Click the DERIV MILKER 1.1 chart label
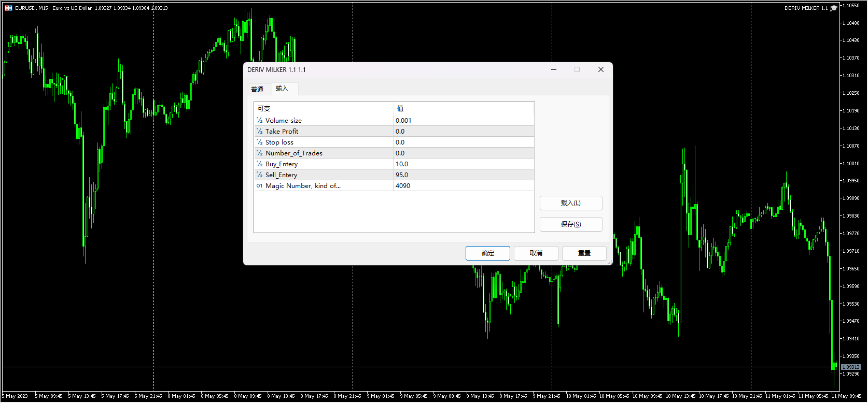The height and width of the screenshot is (403, 868). click(806, 8)
